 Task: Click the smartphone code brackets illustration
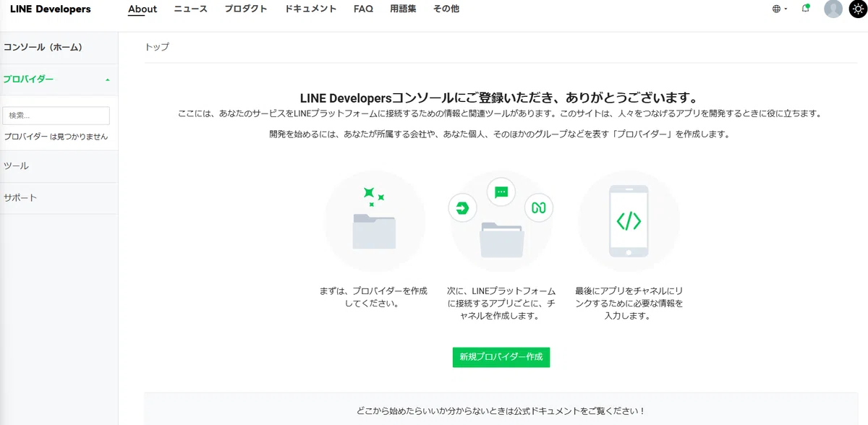click(629, 221)
